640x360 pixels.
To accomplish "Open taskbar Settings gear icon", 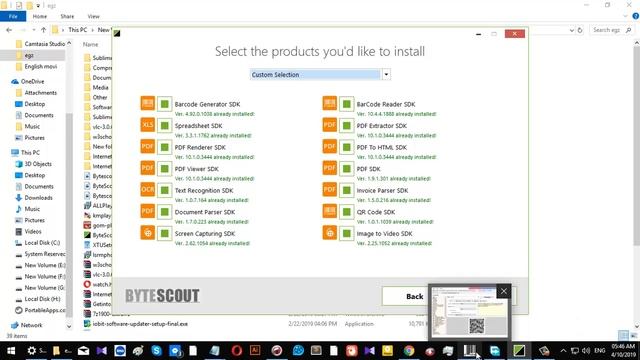I will click(x=31, y=351).
